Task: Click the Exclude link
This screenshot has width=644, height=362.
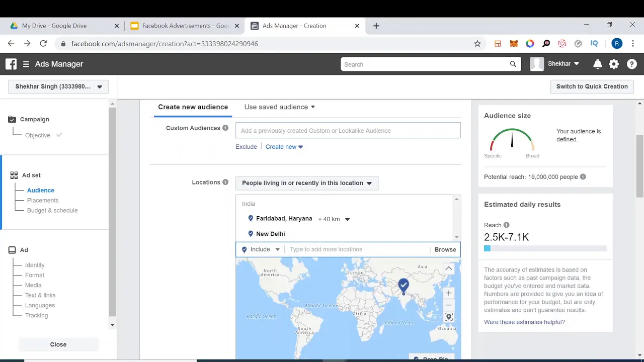Action: click(246, 147)
